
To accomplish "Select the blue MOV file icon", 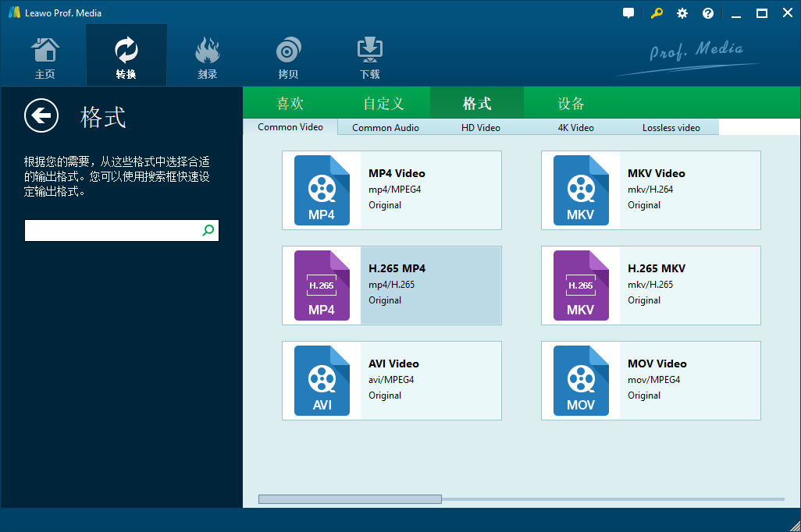I will (581, 381).
